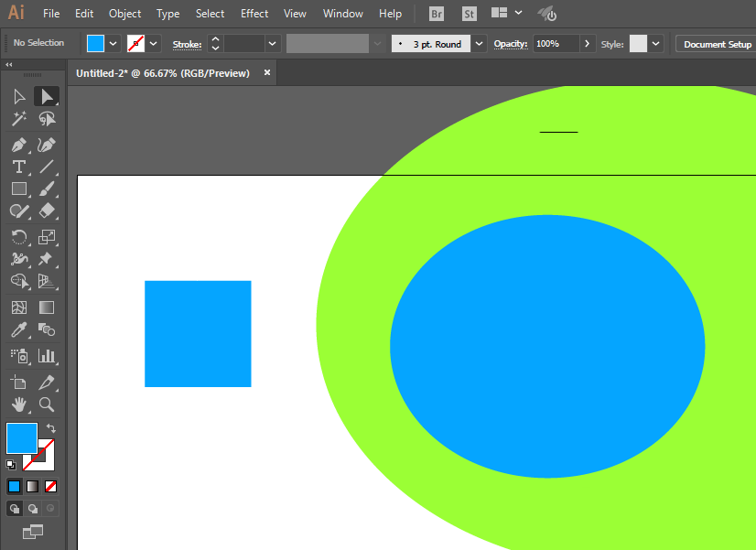Swap fill and stroke colors
The image size is (756, 550).
tap(50, 428)
